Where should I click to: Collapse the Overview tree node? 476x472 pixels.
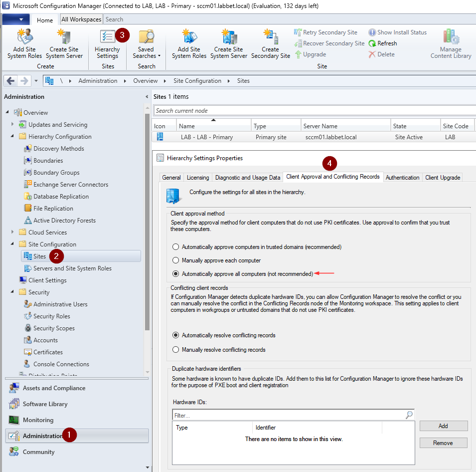(x=7, y=112)
